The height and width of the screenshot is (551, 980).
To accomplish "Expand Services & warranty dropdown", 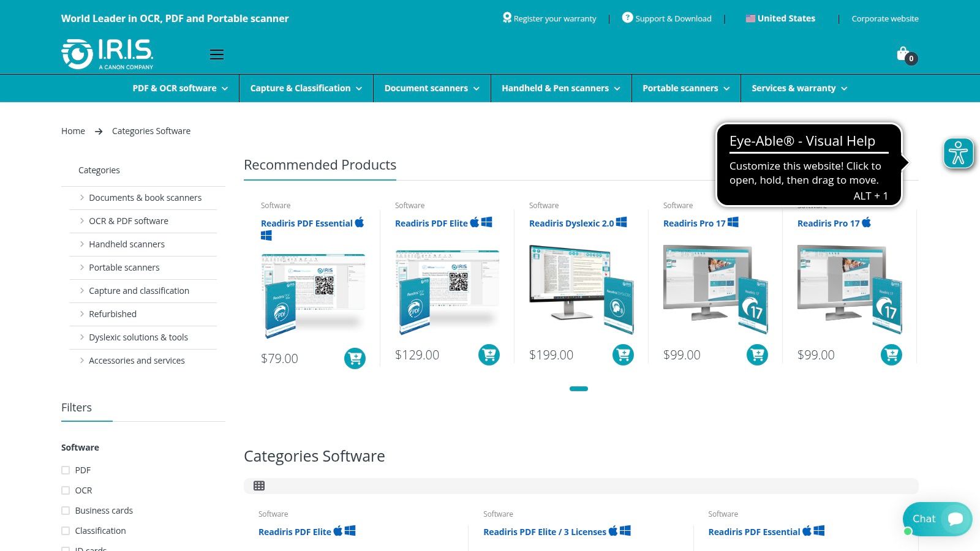I will pos(799,88).
